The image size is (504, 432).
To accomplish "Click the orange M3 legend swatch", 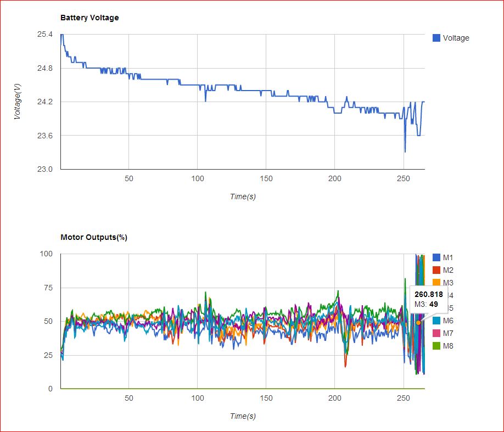I will click(x=436, y=283).
